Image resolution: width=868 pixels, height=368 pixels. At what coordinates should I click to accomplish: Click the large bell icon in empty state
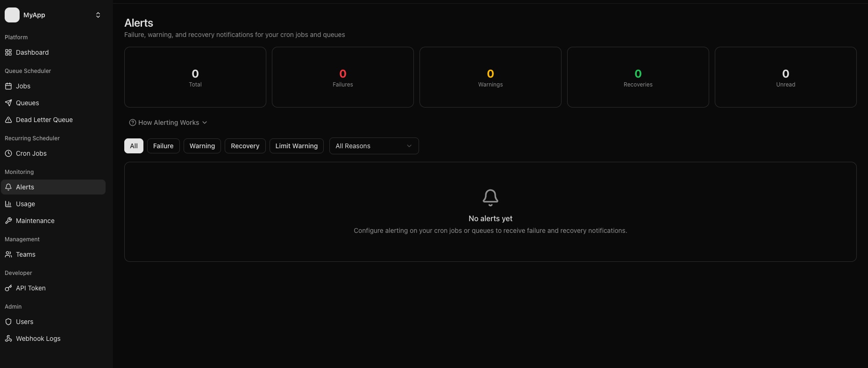[x=491, y=198]
